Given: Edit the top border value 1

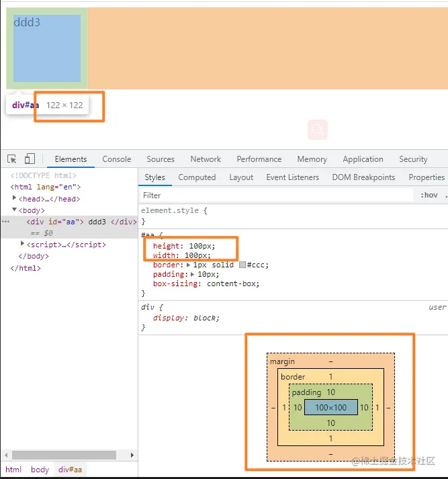Looking at the screenshot, I should tap(330, 377).
